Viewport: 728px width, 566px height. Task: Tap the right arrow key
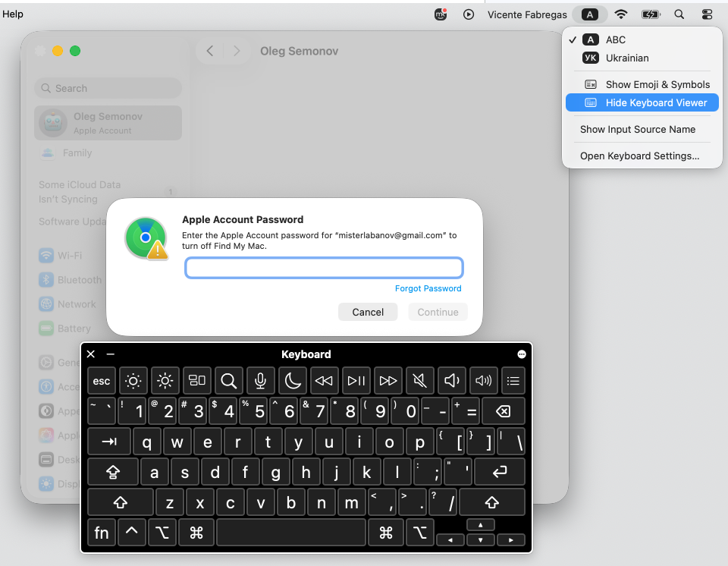pyautogui.click(x=510, y=540)
